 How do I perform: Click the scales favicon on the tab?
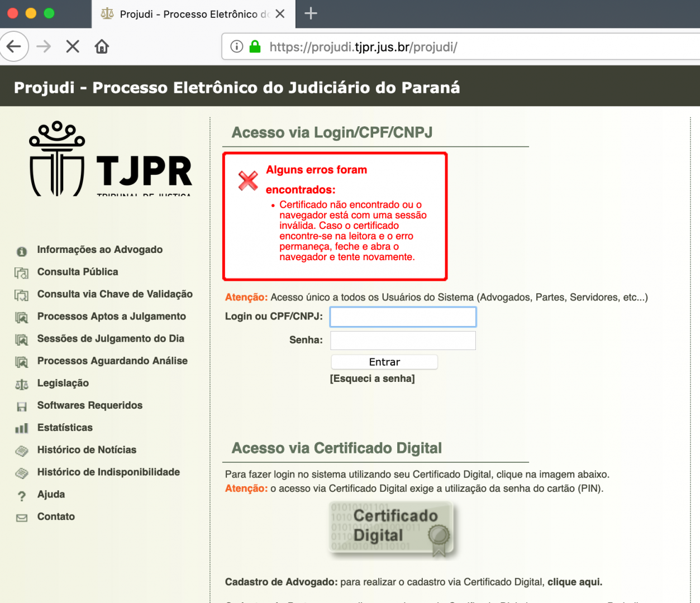(107, 14)
